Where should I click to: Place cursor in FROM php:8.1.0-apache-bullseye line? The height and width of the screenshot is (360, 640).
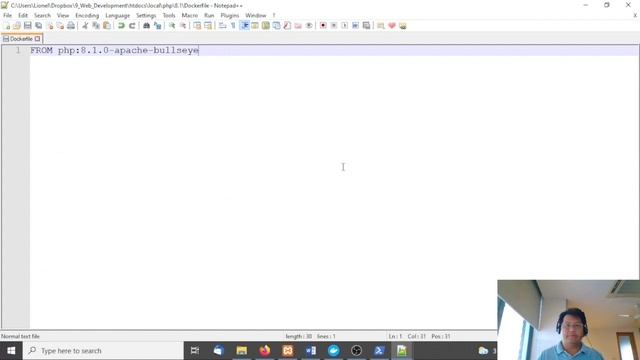coord(114,51)
